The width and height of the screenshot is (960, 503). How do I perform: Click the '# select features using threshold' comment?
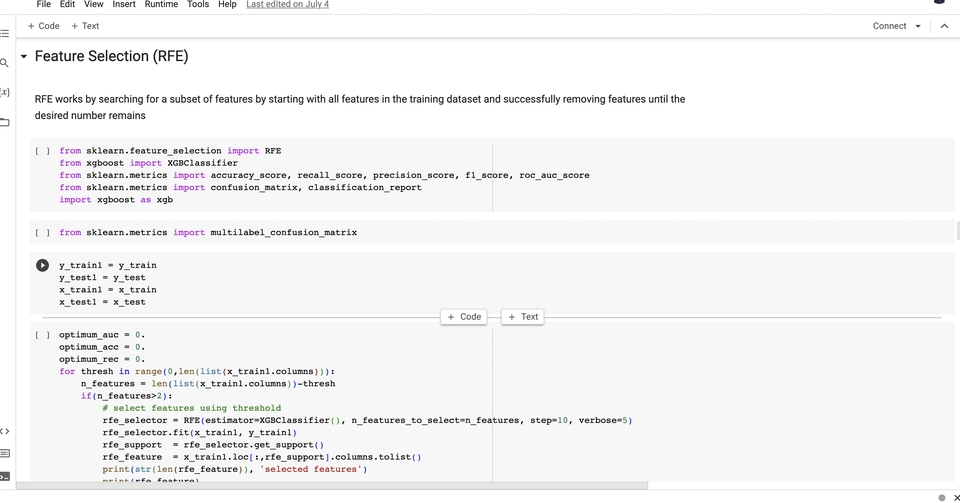(x=192, y=408)
